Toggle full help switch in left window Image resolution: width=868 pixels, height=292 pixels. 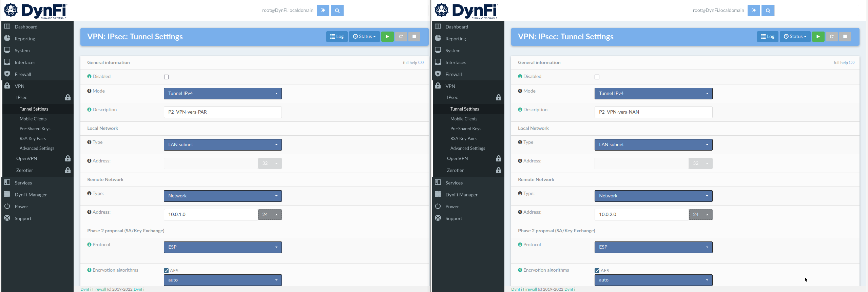point(421,62)
